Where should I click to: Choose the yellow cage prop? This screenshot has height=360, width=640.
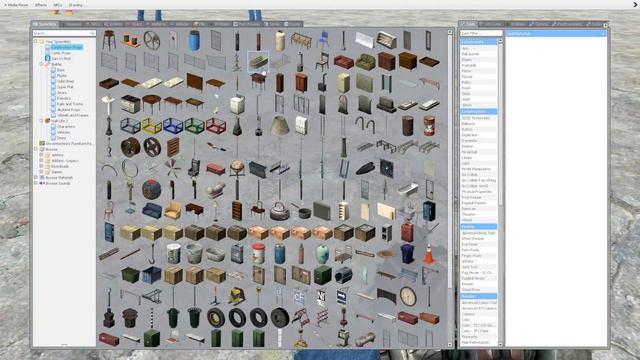click(152, 126)
